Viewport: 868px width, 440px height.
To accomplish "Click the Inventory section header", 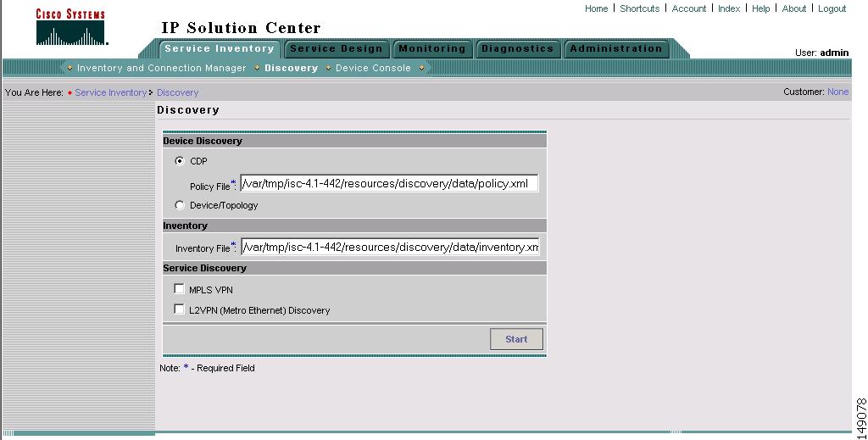I will tap(354, 226).
